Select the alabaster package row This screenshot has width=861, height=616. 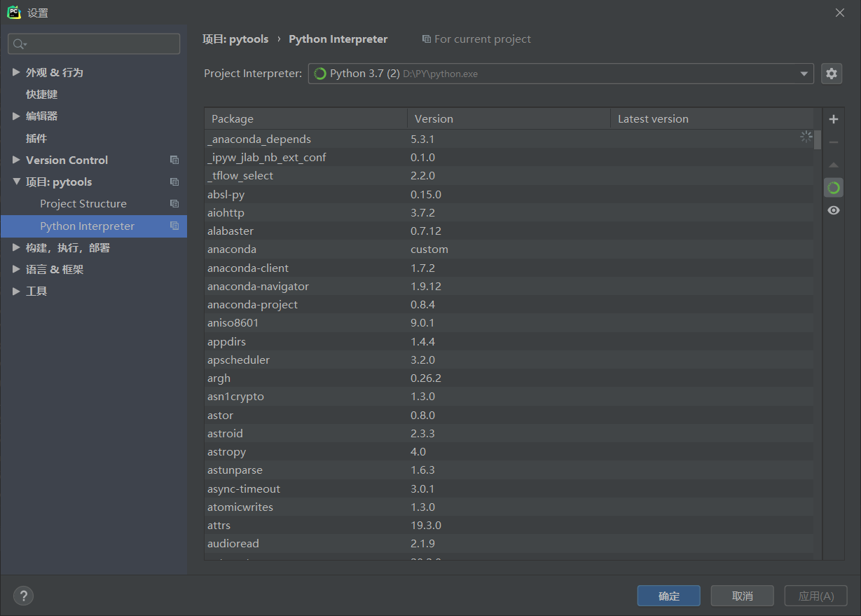coord(509,231)
